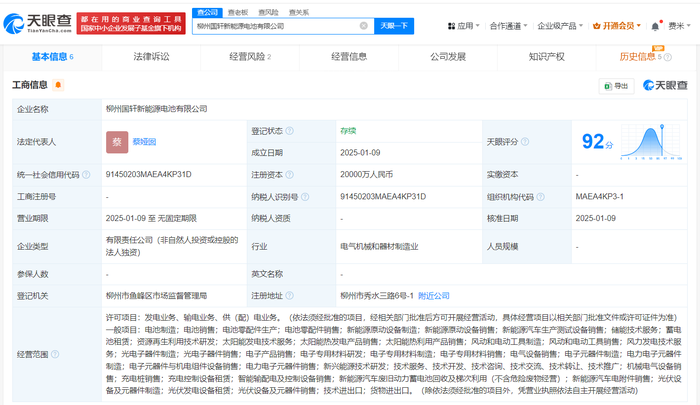
Task: Open the 知识产权 tab
Action: pos(546,57)
